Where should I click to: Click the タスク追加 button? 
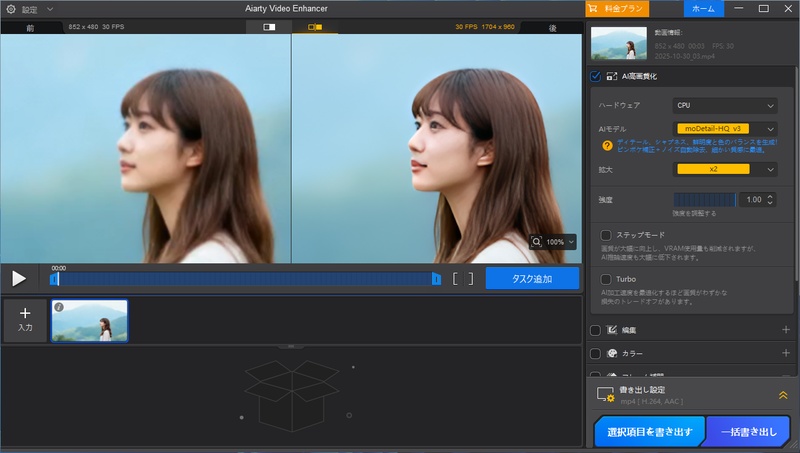click(532, 279)
